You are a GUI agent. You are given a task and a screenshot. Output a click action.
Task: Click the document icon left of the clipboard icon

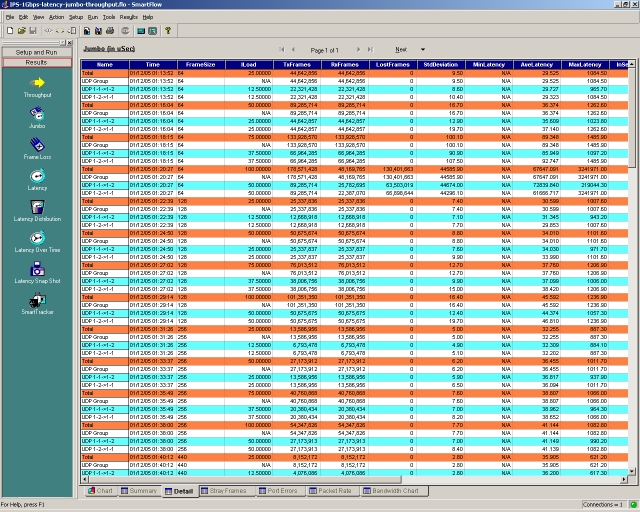click(87, 31)
